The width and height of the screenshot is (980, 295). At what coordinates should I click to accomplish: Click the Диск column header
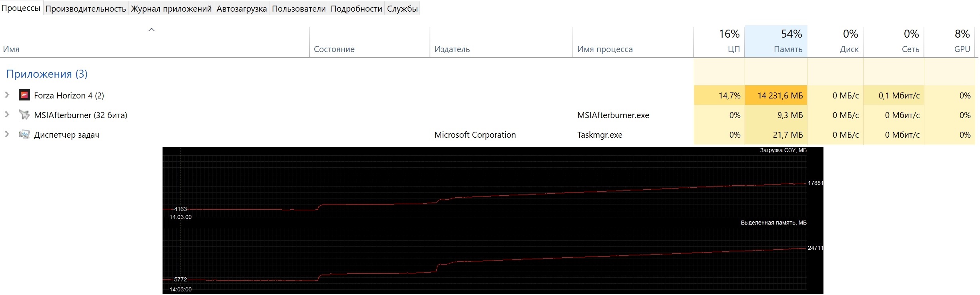(835, 42)
